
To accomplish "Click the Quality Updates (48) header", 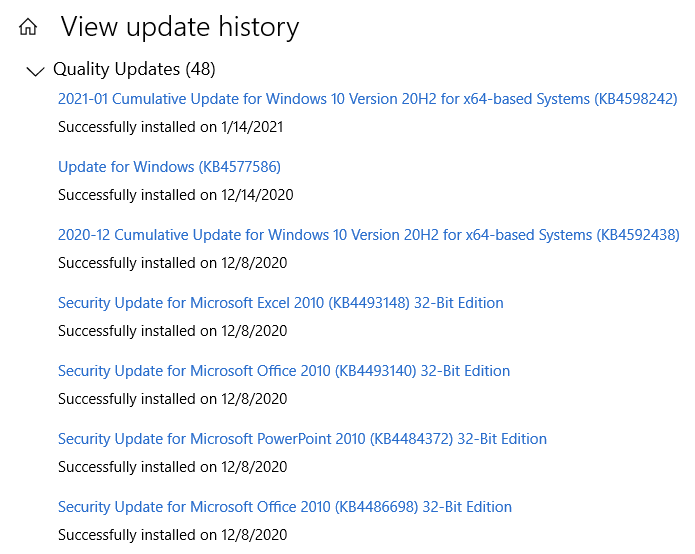I will coord(134,69).
